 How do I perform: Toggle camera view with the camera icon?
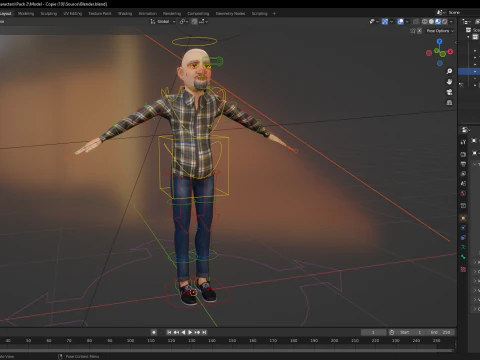click(x=449, y=92)
